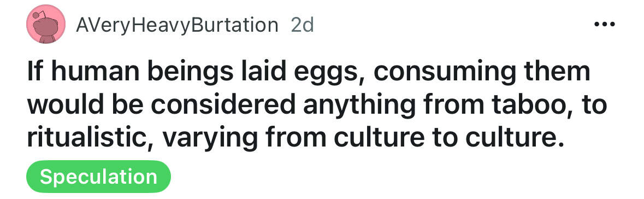Select the green Speculation flair tag
644x199 pixels.
click(98, 177)
